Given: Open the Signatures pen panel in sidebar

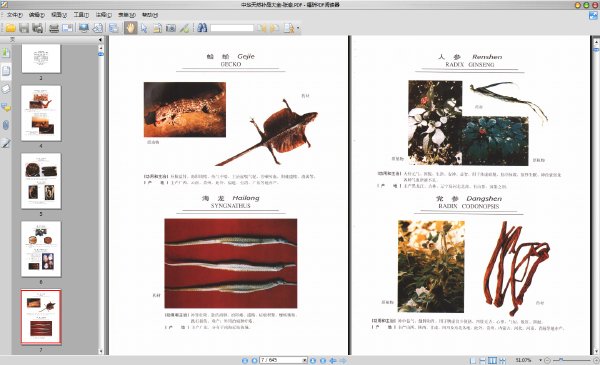Looking at the screenshot, I should tap(6, 143).
